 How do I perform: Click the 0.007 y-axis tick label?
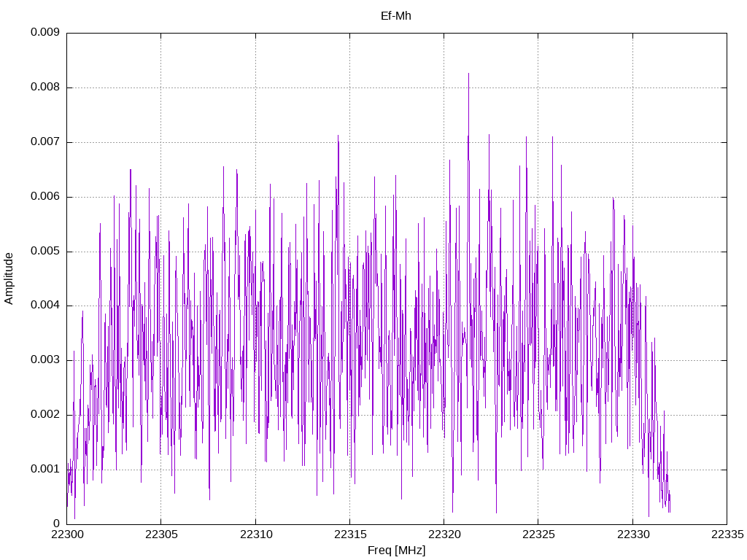pos(45,142)
